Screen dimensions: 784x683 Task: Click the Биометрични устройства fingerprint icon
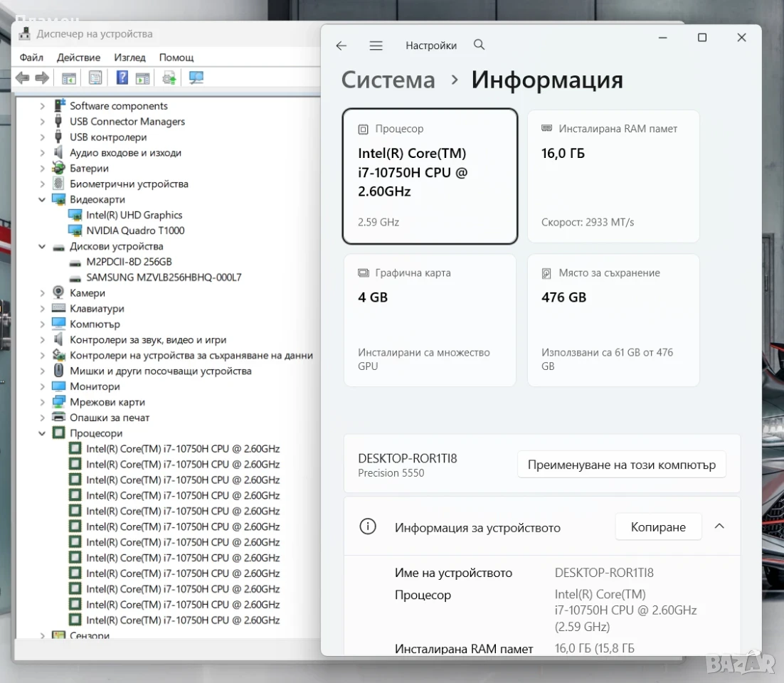(58, 184)
